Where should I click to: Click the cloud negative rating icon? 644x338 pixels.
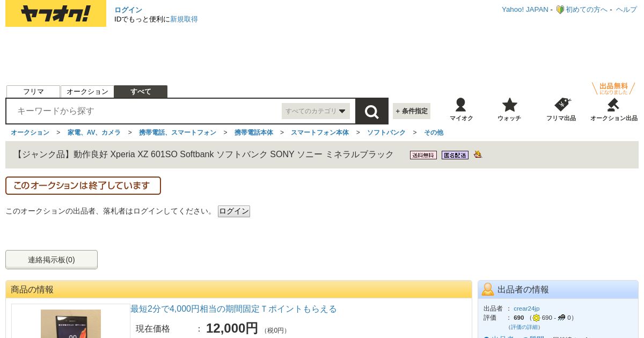click(561, 318)
